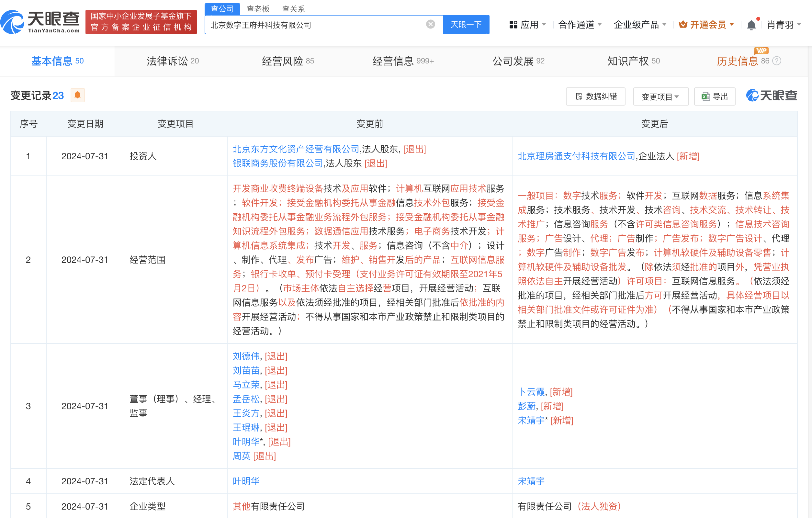Clear the search box with X icon
The image size is (812, 518).
(x=430, y=24)
